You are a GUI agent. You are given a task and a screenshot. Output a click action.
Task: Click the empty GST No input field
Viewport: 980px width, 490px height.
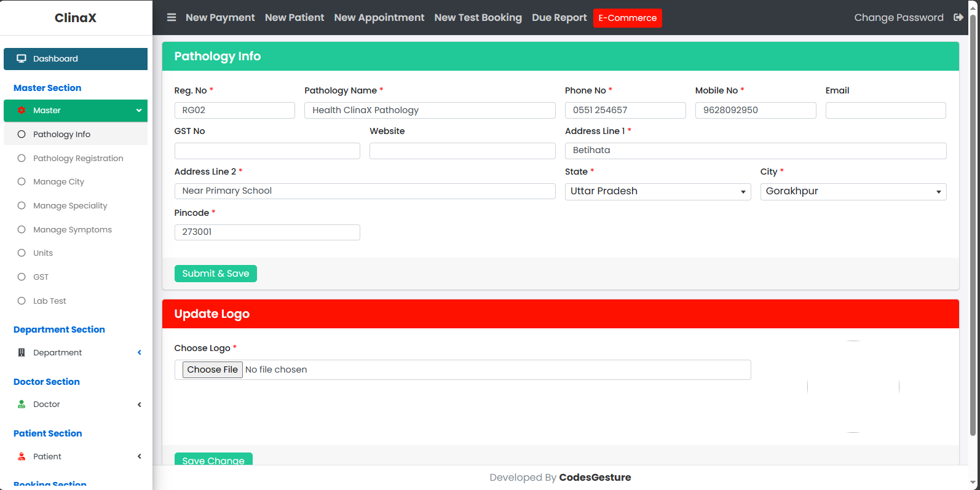pyautogui.click(x=267, y=151)
